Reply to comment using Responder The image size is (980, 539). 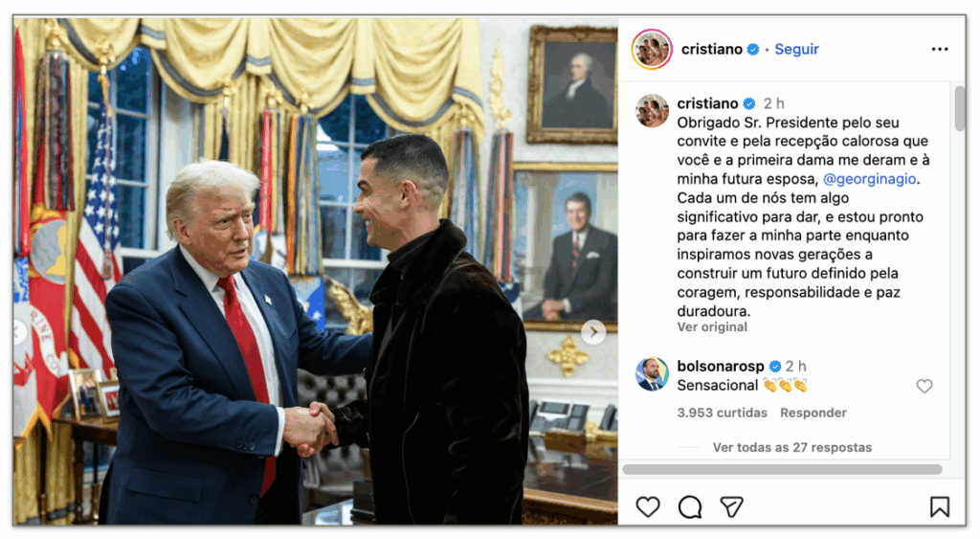click(x=813, y=413)
